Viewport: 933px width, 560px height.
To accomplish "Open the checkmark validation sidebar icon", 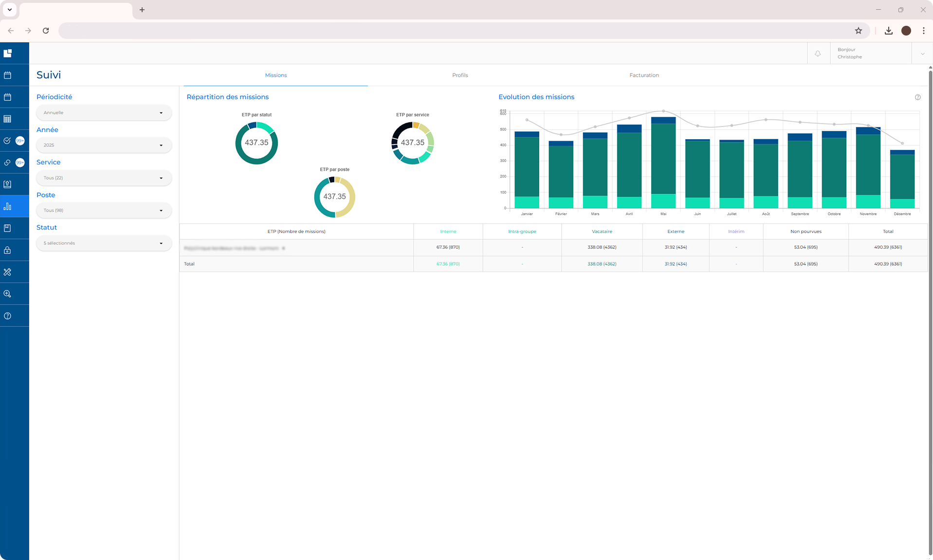I will (7, 141).
